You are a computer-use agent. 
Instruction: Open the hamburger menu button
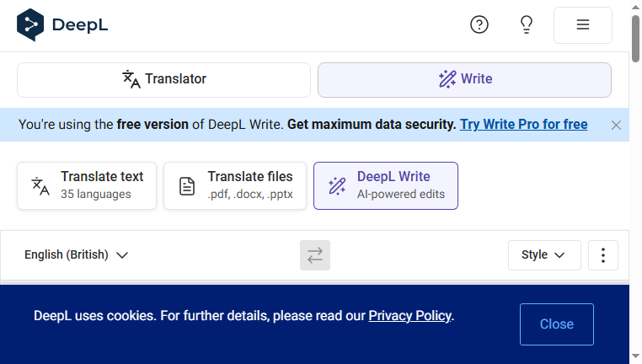[x=583, y=25]
